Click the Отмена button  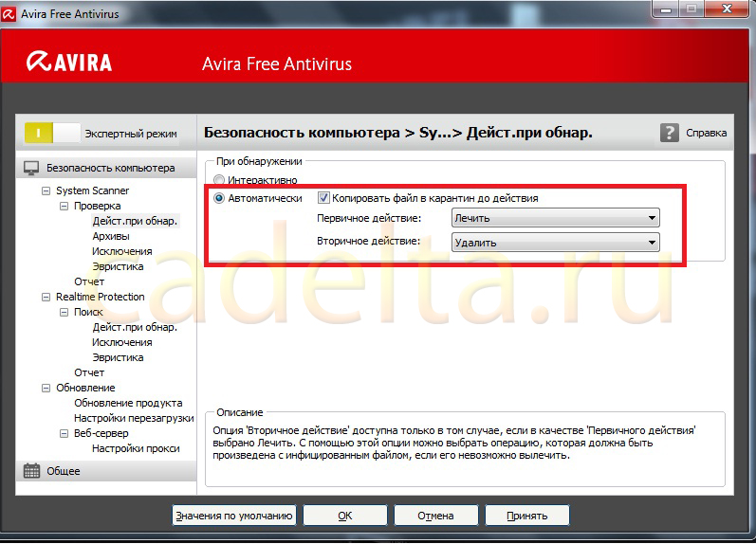435,516
